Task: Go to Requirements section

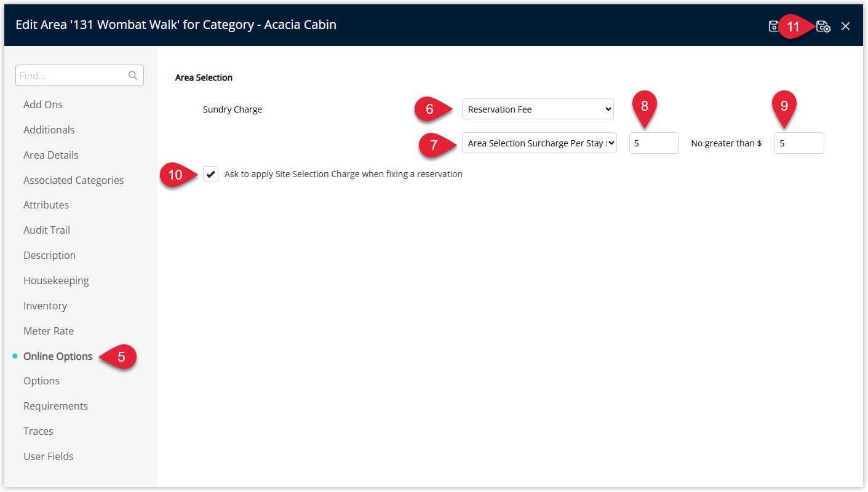Action: pos(56,406)
